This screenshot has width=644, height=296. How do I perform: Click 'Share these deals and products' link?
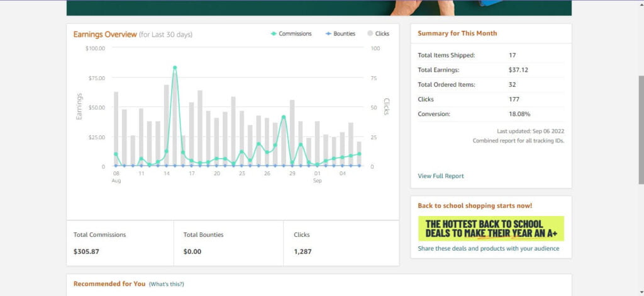click(488, 248)
